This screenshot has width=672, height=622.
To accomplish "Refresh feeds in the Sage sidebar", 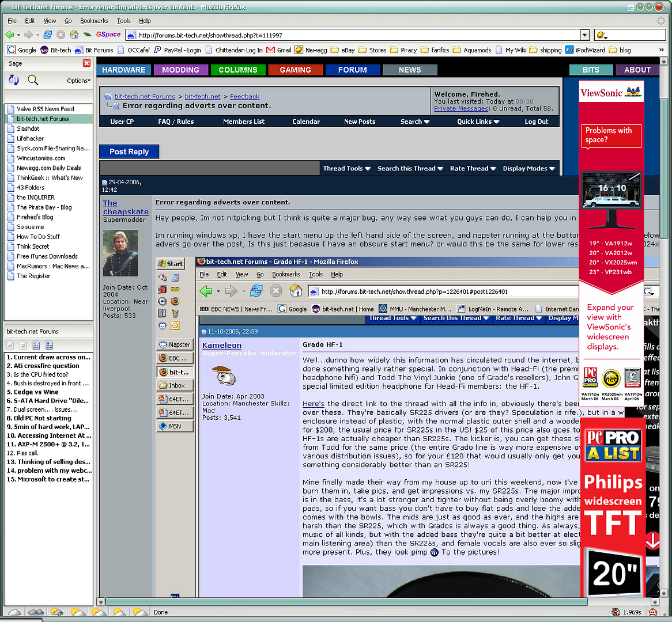I will pyautogui.click(x=14, y=80).
